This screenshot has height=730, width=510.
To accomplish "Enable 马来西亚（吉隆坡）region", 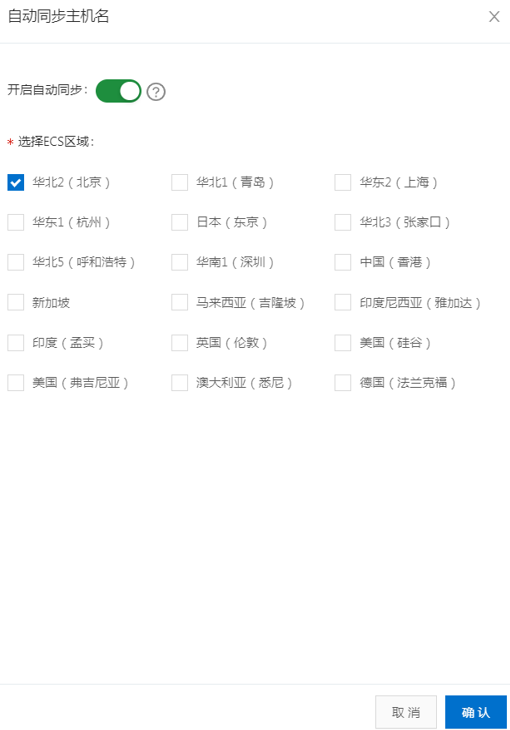I will pyautogui.click(x=179, y=303).
